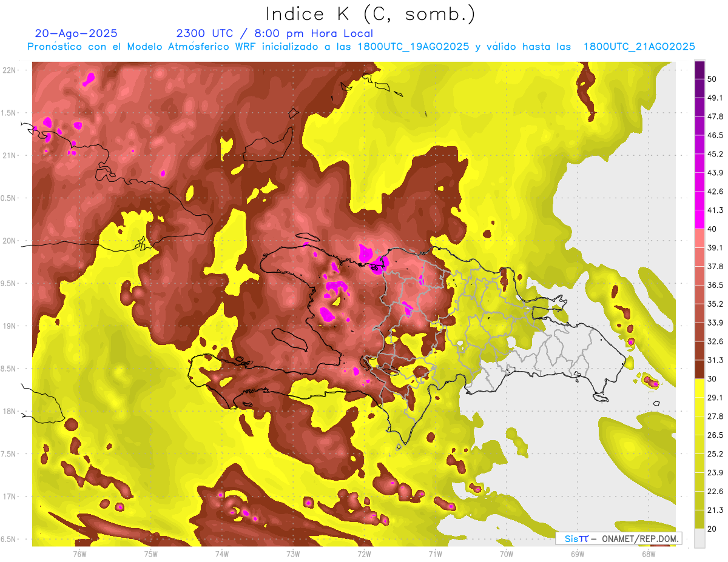Click "2300 UTC / 8:00 pm Hora Local" time text
Viewport: 728px width, 562px height.
coord(274,33)
